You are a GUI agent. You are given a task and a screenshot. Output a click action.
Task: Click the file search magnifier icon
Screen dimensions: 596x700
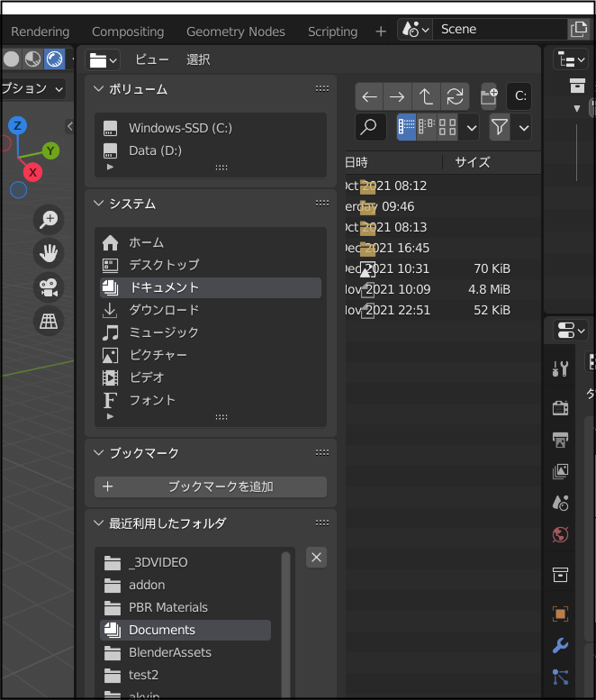pyautogui.click(x=370, y=127)
